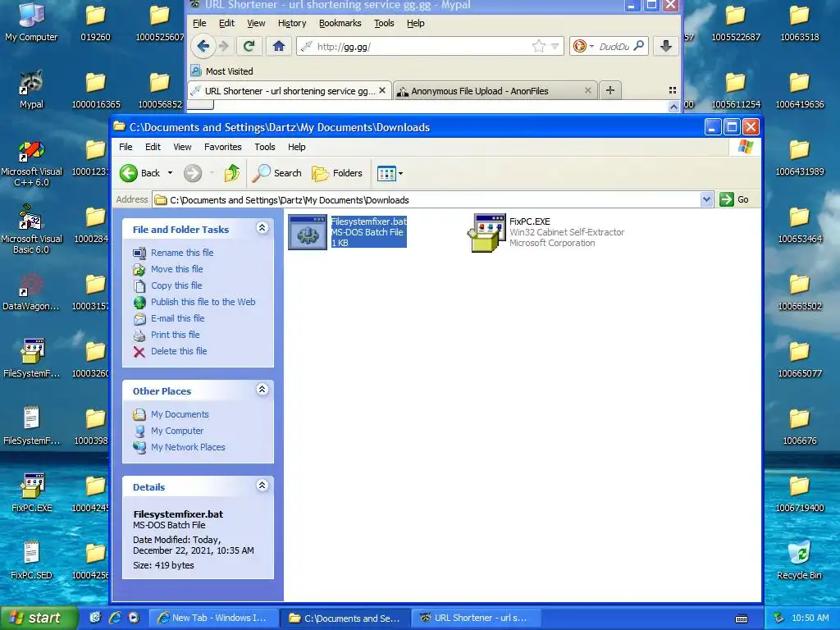Open the Explorer File menu
This screenshot has height=630, width=840.
click(x=126, y=147)
